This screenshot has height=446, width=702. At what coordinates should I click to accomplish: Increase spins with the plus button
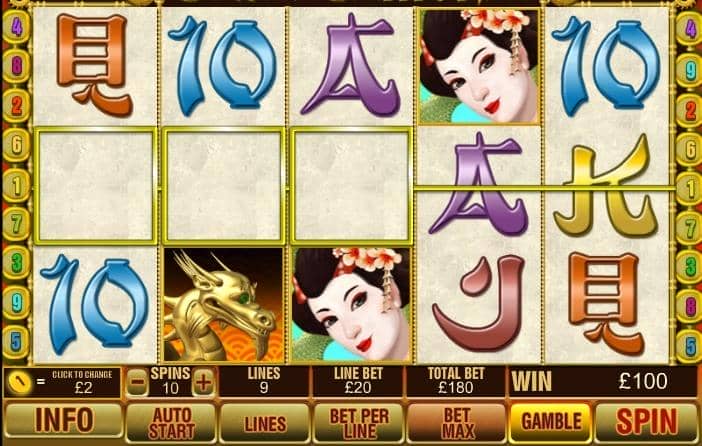pos(203,382)
